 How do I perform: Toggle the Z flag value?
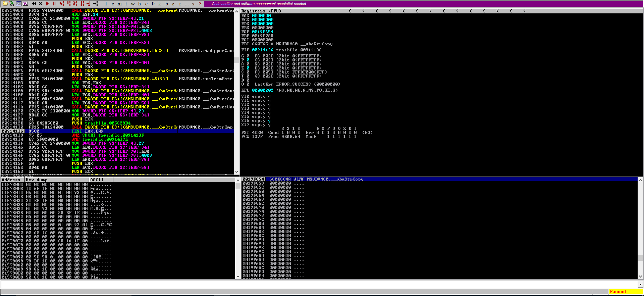coord(248,68)
